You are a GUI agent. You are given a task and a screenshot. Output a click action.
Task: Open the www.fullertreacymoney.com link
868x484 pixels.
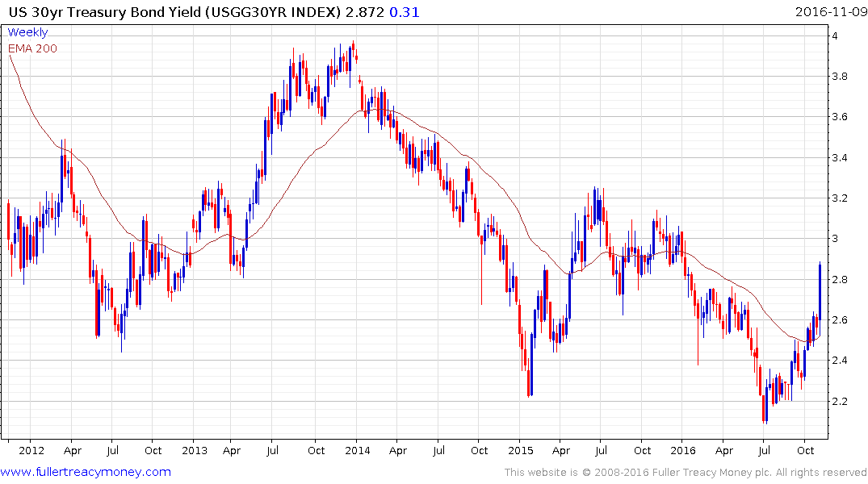86,472
